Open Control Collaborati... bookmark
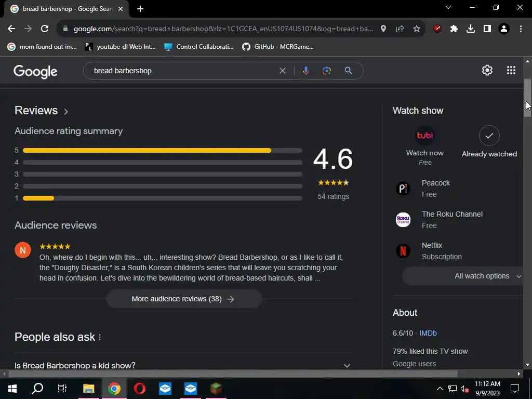The height and width of the screenshot is (399, 532). (199, 47)
